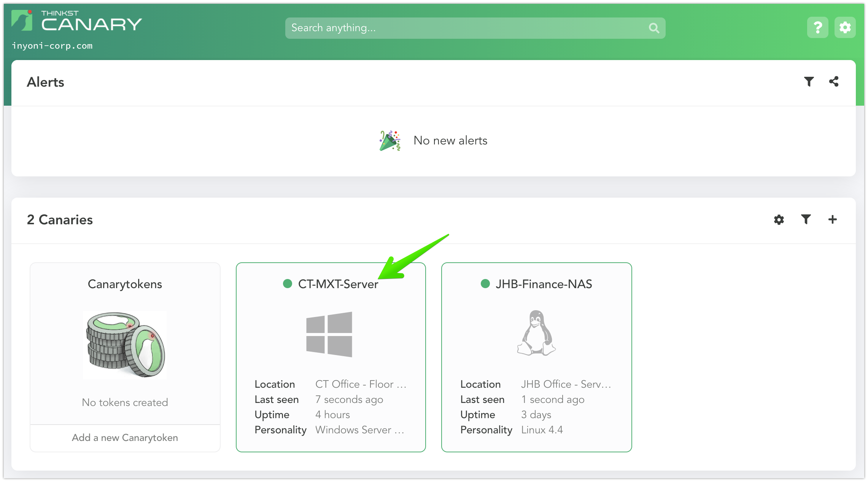Screen dimensions: 868x482
Task: Click the Canarytokens coins image
Action: click(125, 345)
